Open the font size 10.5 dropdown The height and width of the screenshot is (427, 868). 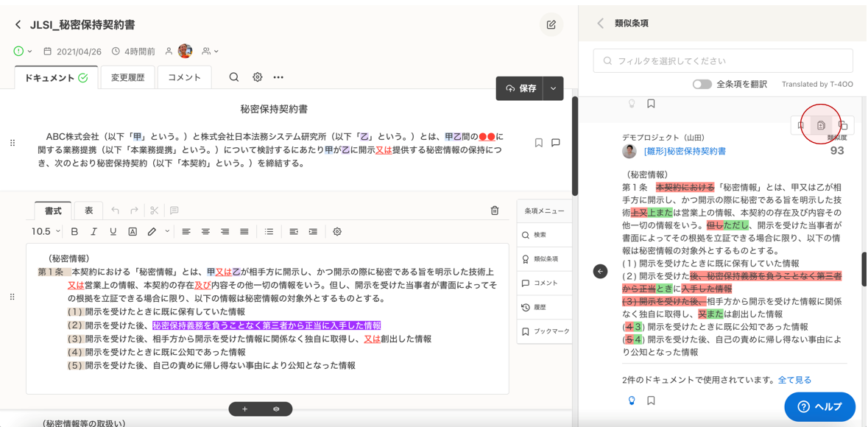pos(46,232)
